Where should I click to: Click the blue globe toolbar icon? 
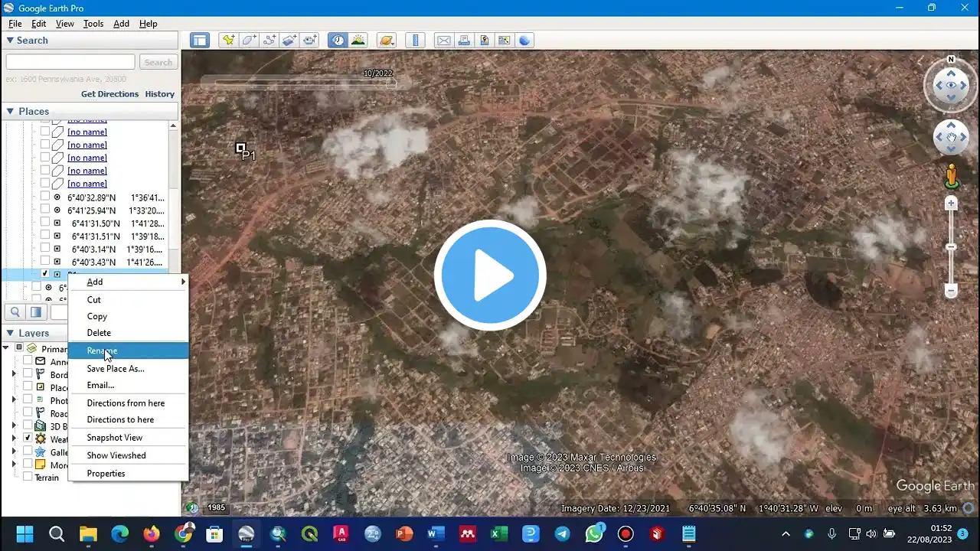pyautogui.click(x=524, y=41)
